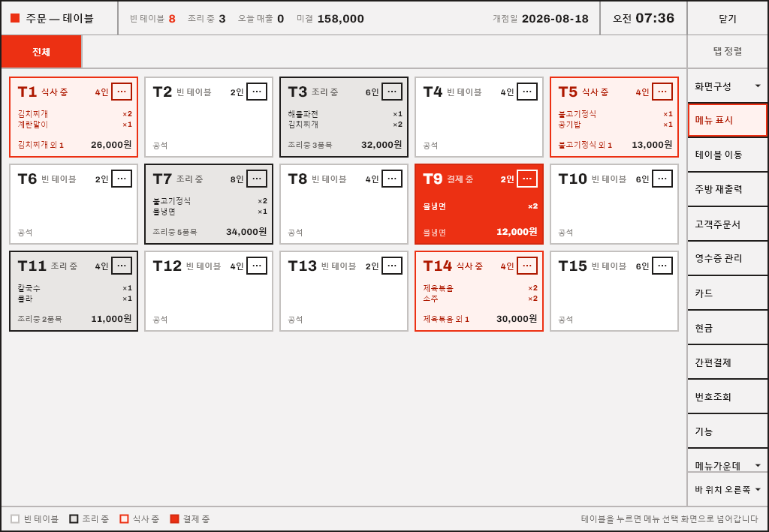
Task: Open the 번호조회 function
Action: click(x=727, y=397)
